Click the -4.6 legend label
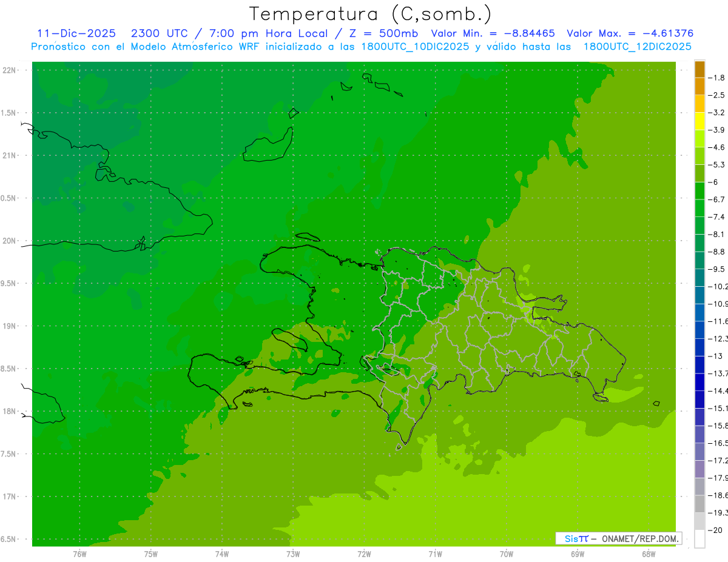This screenshot has width=728, height=562. click(x=716, y=147)
